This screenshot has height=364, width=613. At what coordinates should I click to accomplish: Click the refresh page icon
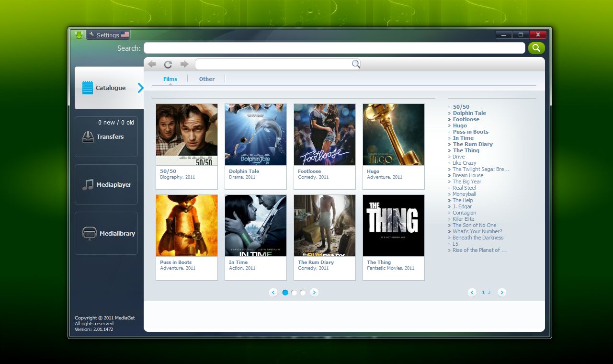click(168, 64)
